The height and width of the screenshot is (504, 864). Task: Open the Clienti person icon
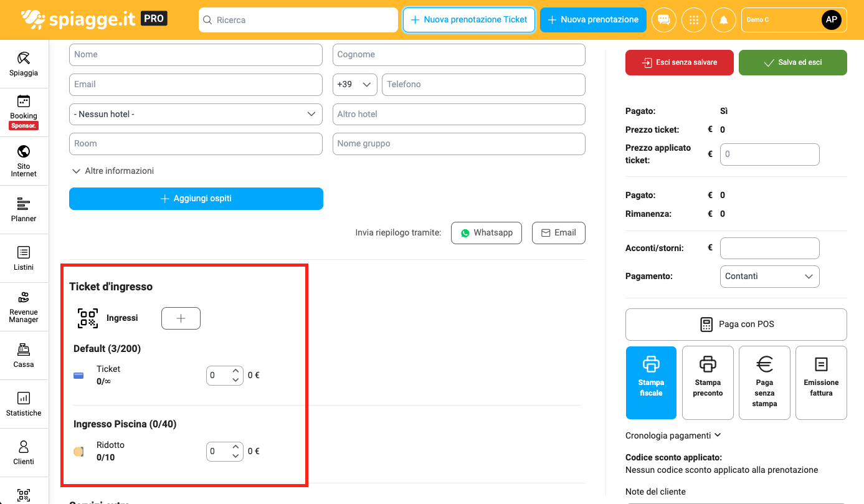[24, 447]
